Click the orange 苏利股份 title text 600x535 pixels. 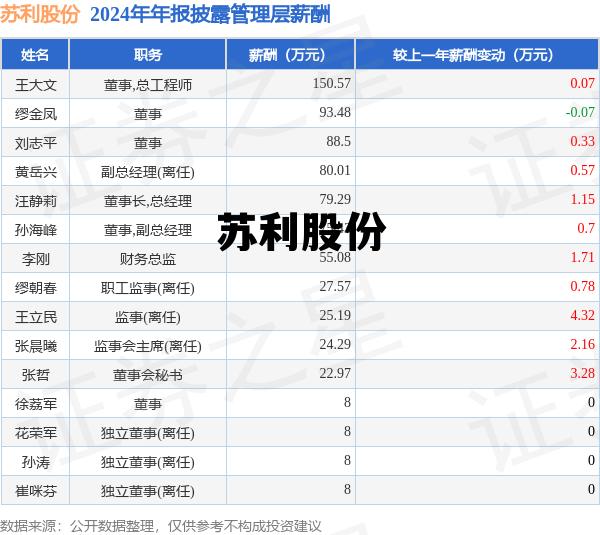pos(40,15)
